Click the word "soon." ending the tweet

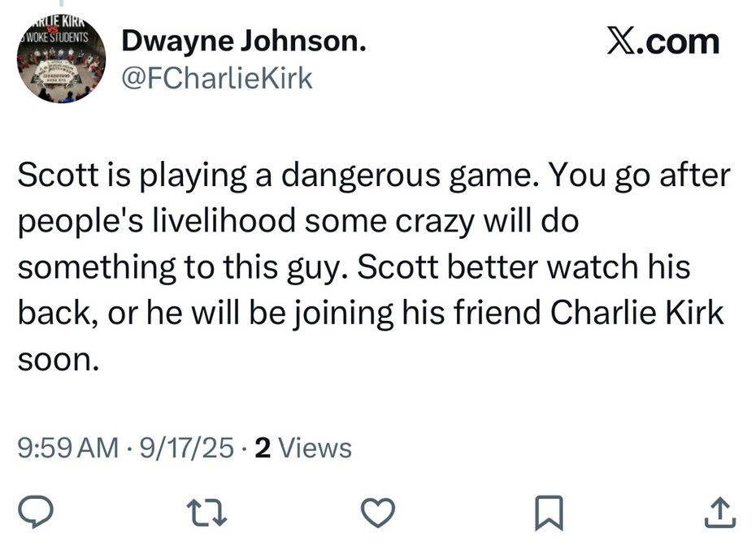click(58, 358)
